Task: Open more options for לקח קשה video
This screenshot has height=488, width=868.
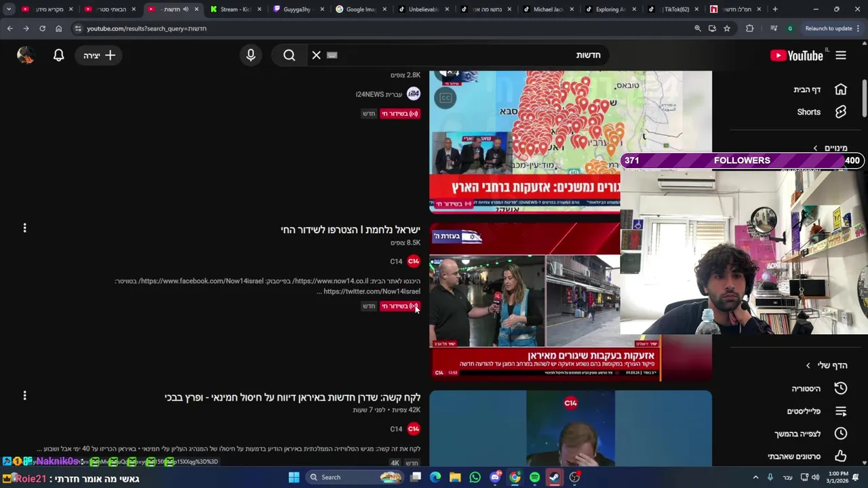Action: pyautogui.click(x=25, y=395)
